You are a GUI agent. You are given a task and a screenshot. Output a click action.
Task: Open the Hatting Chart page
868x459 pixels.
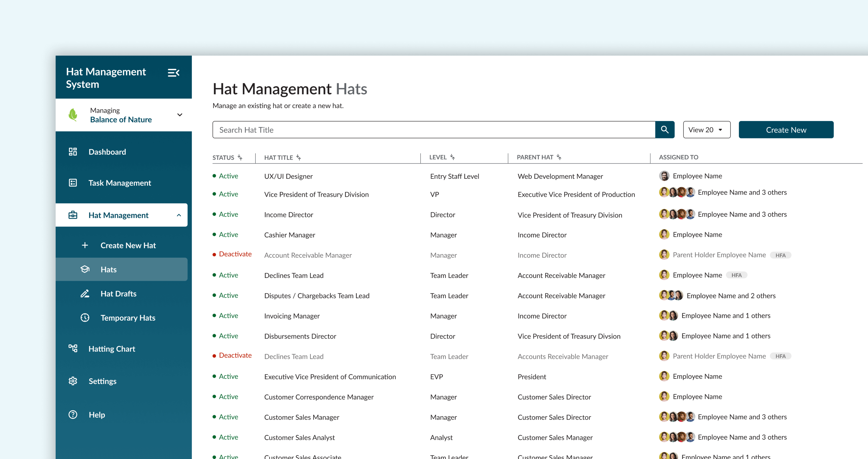[x=112, y=349]
